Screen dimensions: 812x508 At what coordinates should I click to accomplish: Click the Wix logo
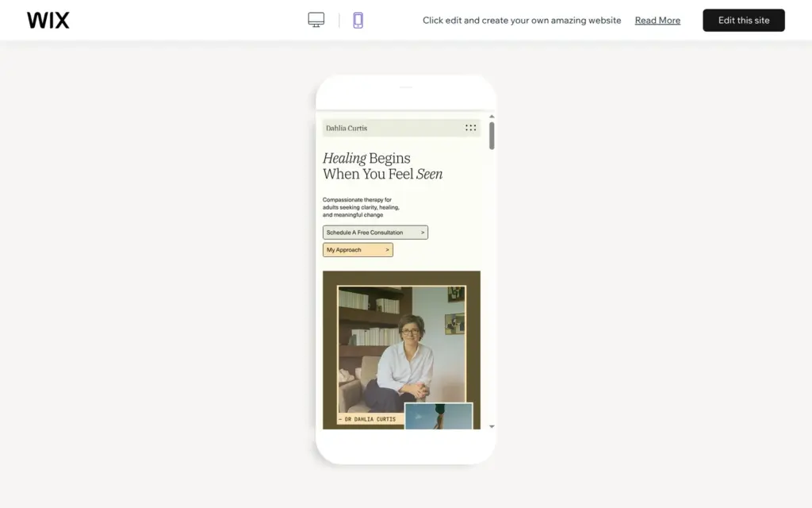point(48,20)
